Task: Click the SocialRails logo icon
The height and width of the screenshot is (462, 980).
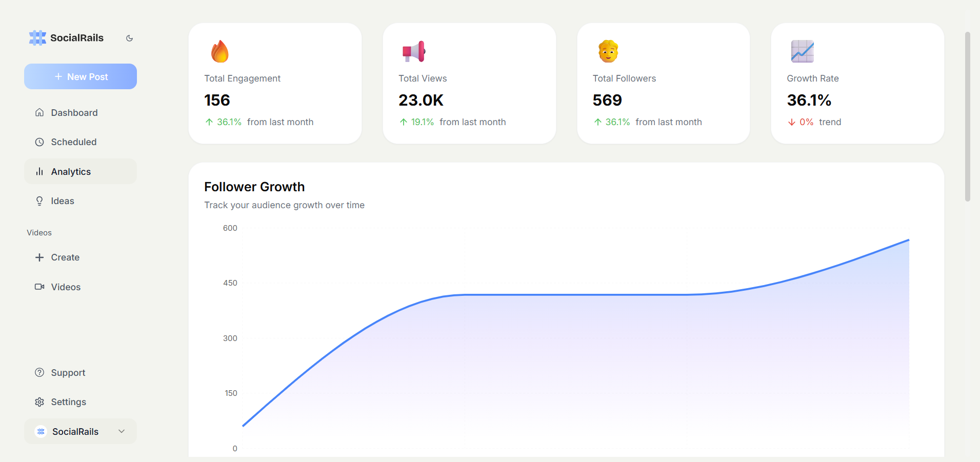Action: [37, 38]
